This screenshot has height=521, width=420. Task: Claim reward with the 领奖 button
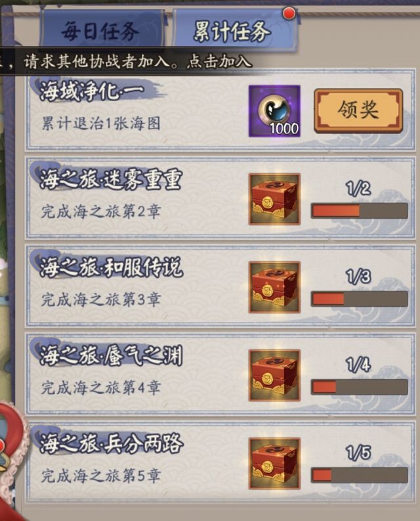click(358, 110)
